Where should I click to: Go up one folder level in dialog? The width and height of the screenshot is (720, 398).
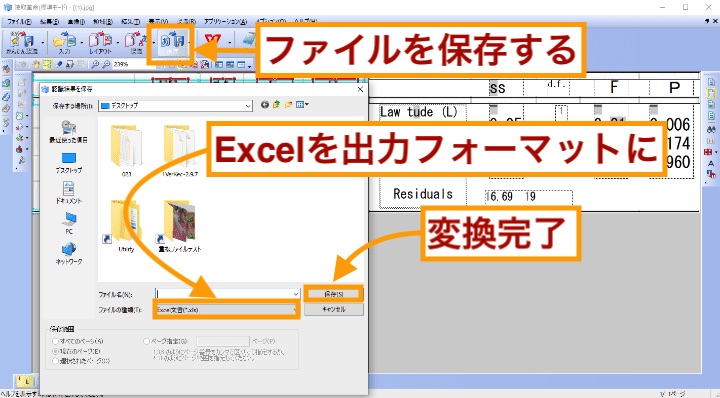(x=276, y=105)
